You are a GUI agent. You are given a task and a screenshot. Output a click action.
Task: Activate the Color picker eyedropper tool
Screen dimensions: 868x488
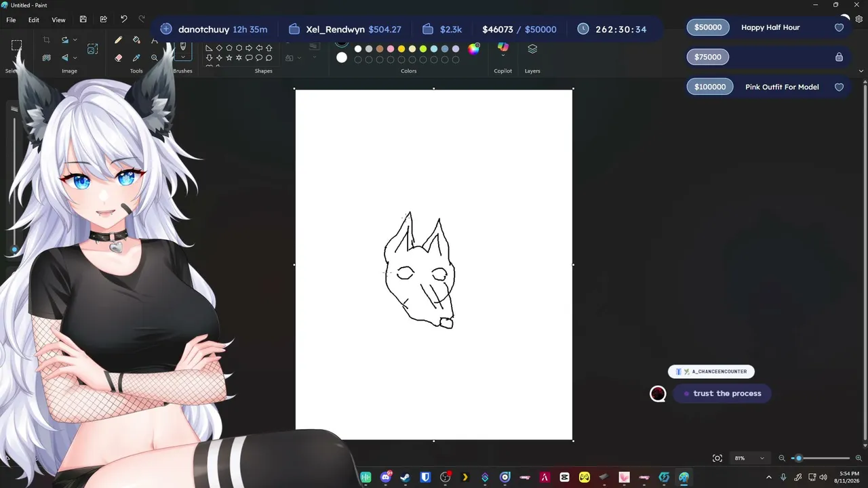[x=136, y=58]
